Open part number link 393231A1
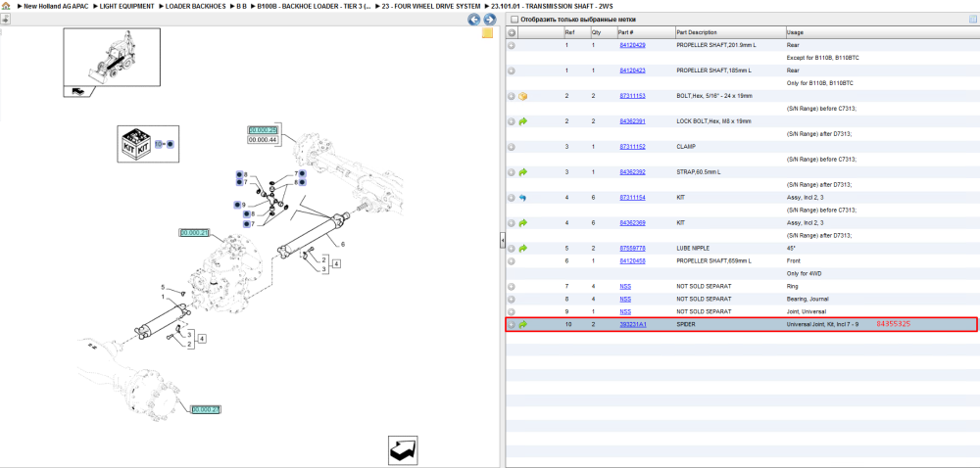This screenshot has height=468, width=980. [632, 324]
